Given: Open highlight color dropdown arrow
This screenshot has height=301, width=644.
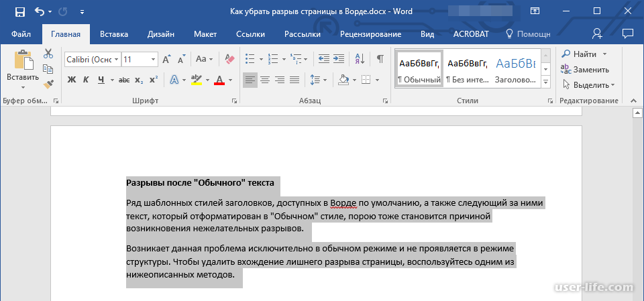Looking at the screenshot, I should pos(207,80).
